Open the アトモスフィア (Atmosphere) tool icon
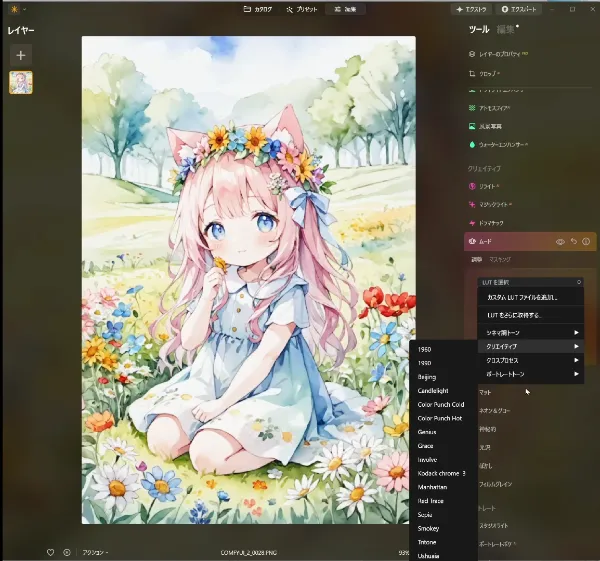Image resolution: width=600 pixels, height=561 pixels. [472, 108]
